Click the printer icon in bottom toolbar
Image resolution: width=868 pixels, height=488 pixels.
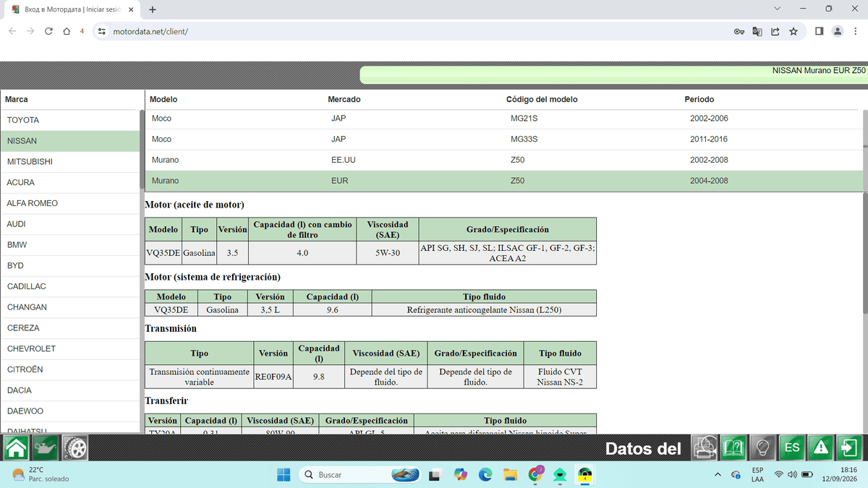click(x=705, y=448)
